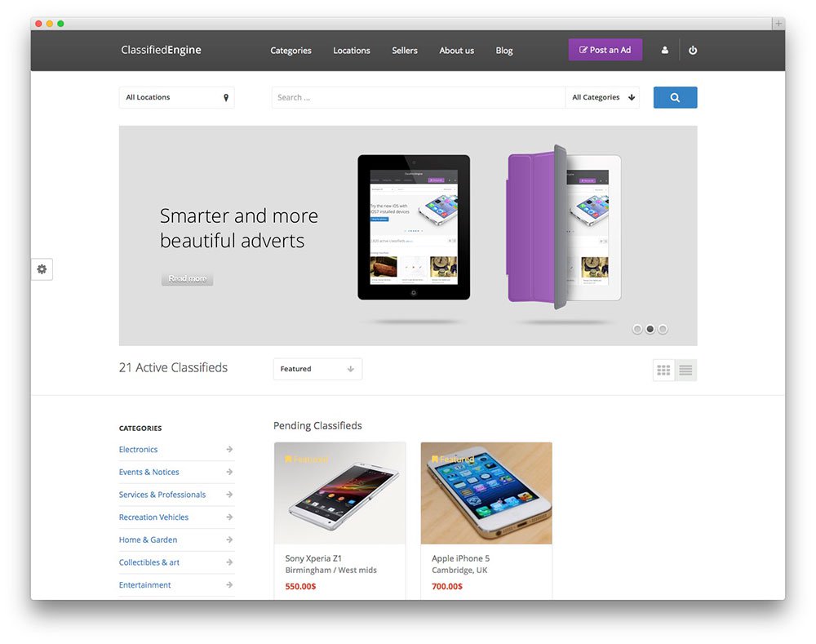
Task: Open the Featured sort dropdown
Action: pos(317,369)
